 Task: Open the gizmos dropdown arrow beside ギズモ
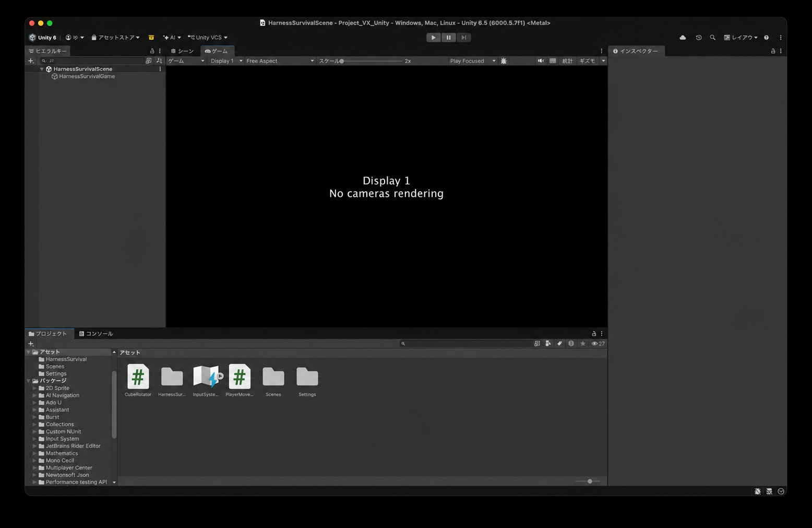click(x=603, y=61)
